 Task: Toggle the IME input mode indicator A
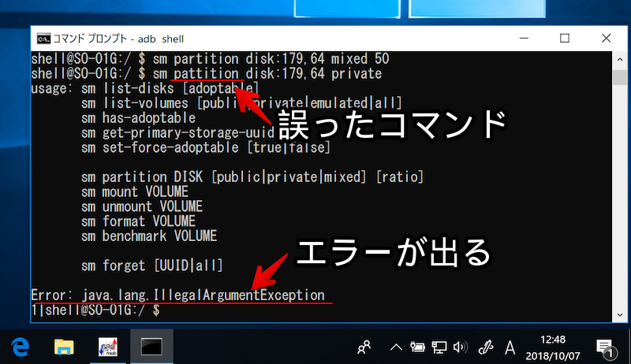click(510, 346)
